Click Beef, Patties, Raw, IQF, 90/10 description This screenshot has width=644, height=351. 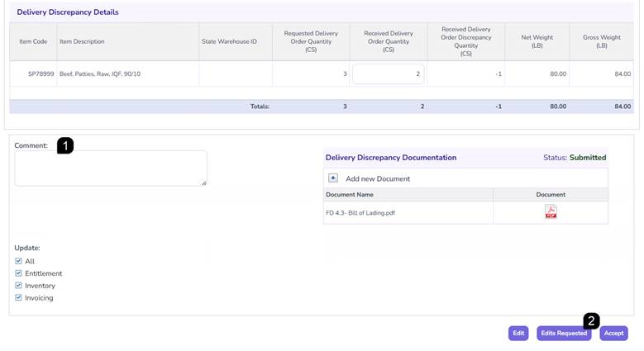[x=100, y=74]
